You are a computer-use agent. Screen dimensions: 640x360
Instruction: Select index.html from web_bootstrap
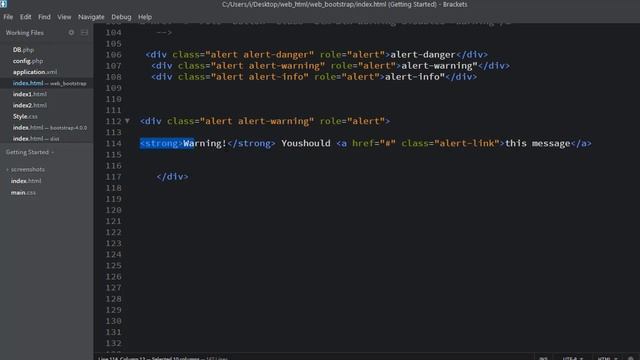point(49,83)
